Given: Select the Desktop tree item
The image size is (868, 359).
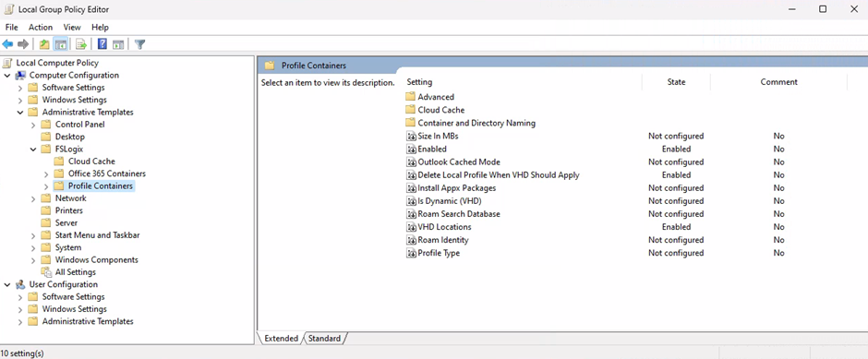Looking at the screenshot, I should pyautogui.click(x=70, y=137).
